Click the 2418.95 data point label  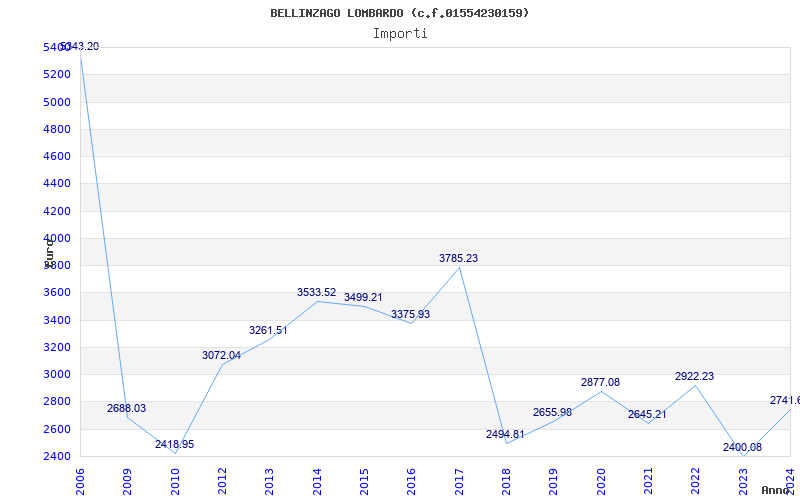174,444
